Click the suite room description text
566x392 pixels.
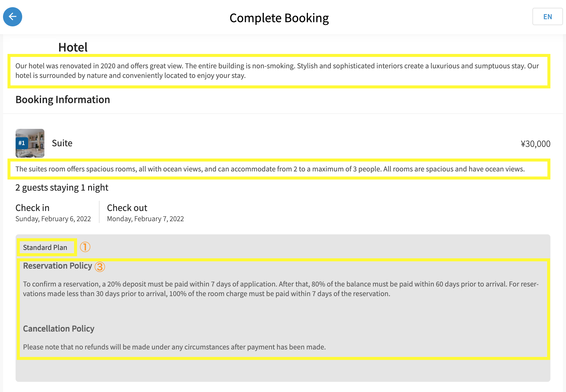point(270,169)
